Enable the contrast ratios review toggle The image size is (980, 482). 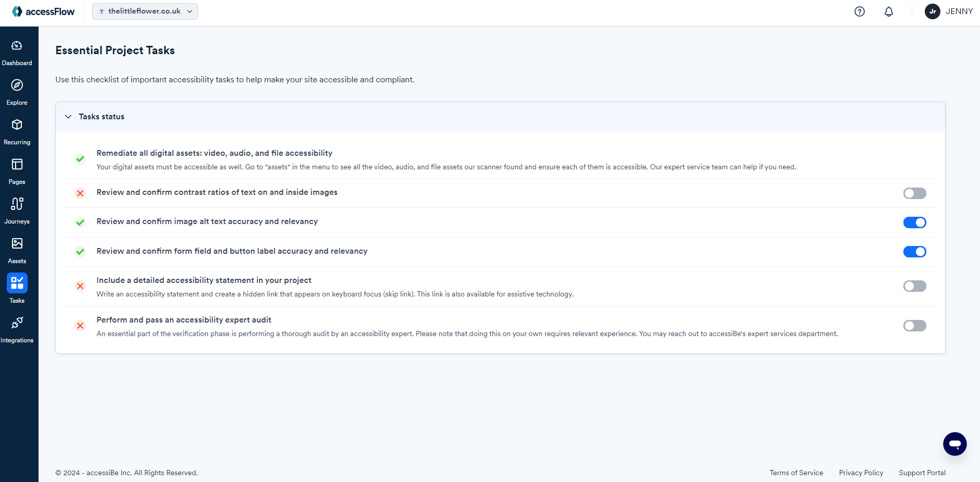[914, 193]
